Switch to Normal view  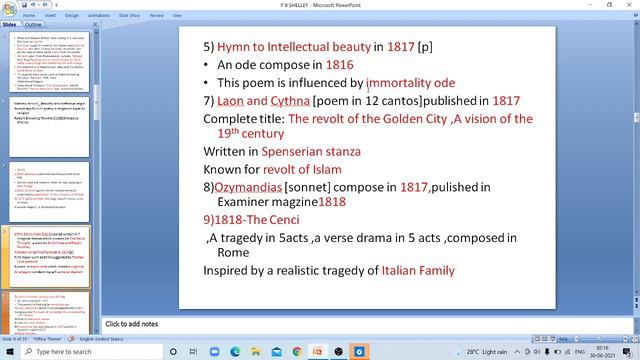coord(537,339)
